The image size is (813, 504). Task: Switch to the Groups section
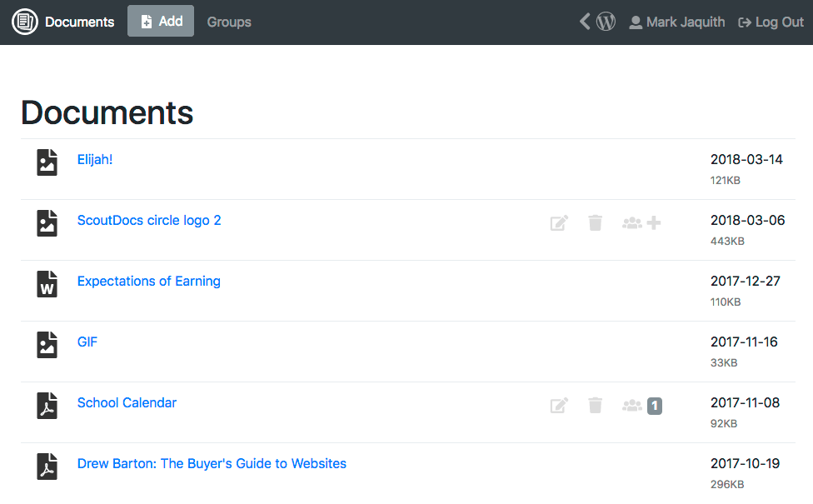pos(228,22)
